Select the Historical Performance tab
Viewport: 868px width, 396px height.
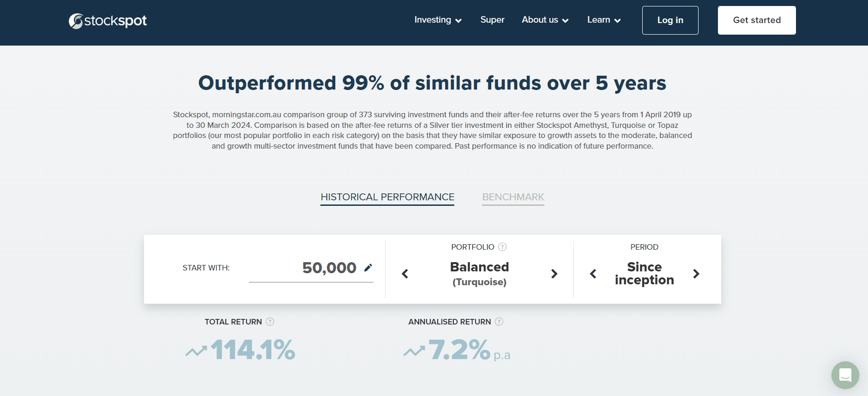point(387,198)
